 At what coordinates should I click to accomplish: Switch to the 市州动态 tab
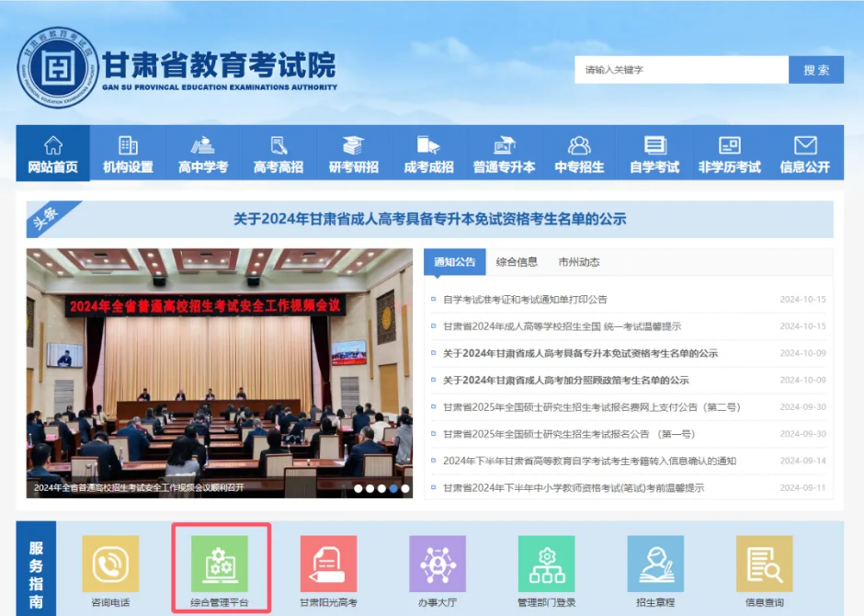click(579, 262)
